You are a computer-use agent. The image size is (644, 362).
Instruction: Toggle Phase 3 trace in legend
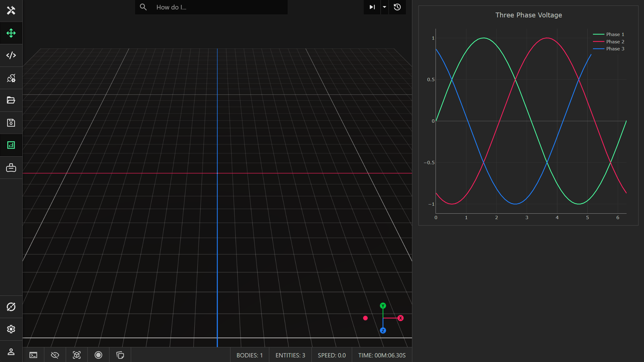(615, 49)
